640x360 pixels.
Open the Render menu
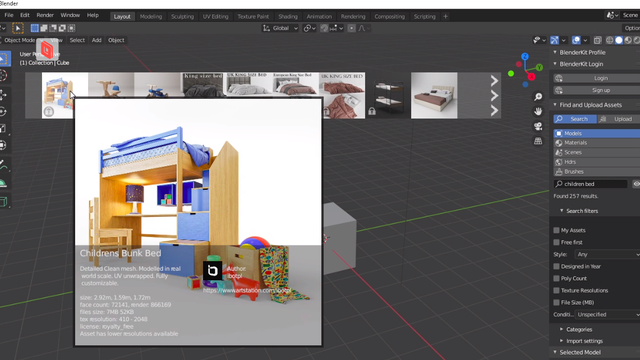[x=45, y=15]
